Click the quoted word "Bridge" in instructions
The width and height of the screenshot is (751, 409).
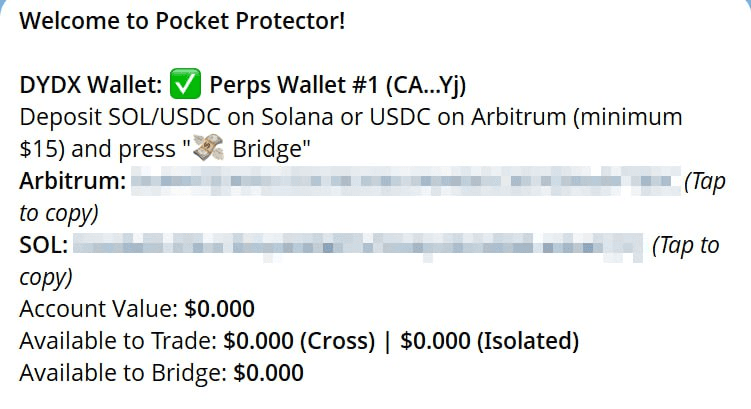coord(268,149)
